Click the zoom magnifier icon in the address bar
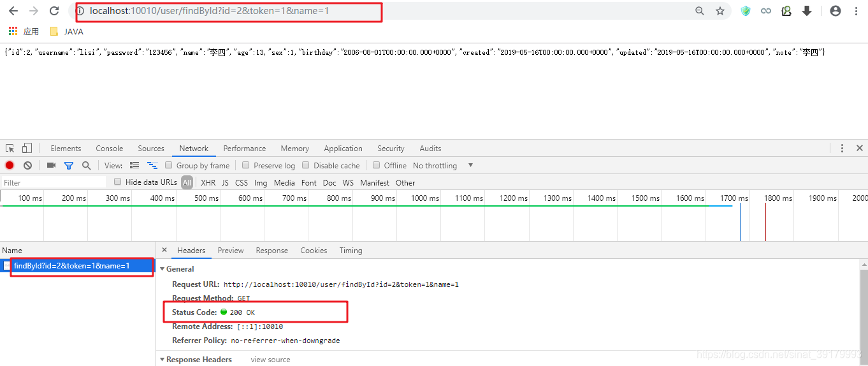 tap(700, 11)
